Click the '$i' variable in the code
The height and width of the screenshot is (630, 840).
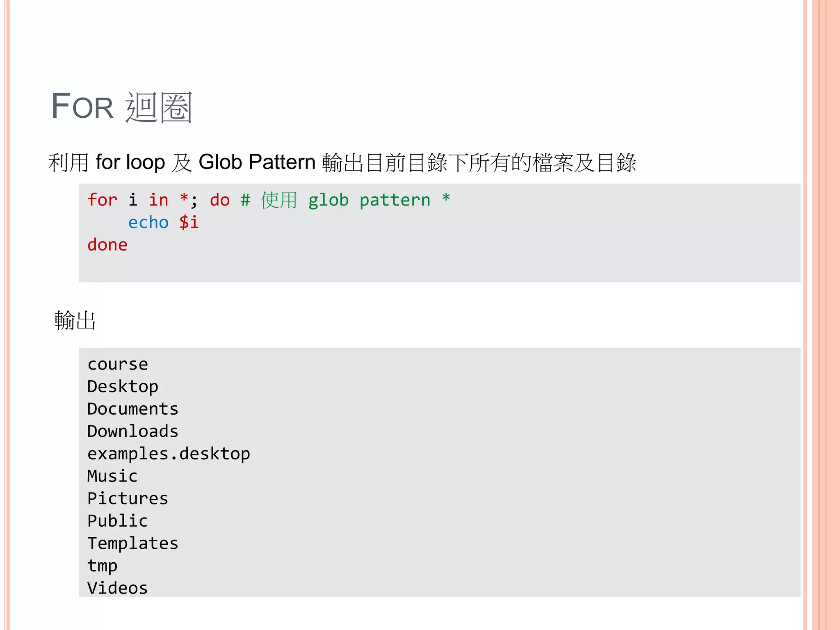coord(189,222)
